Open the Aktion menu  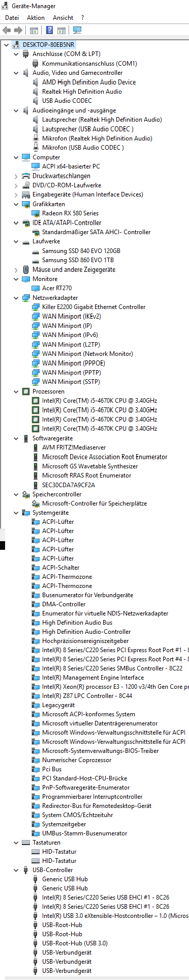pos(36,18)
